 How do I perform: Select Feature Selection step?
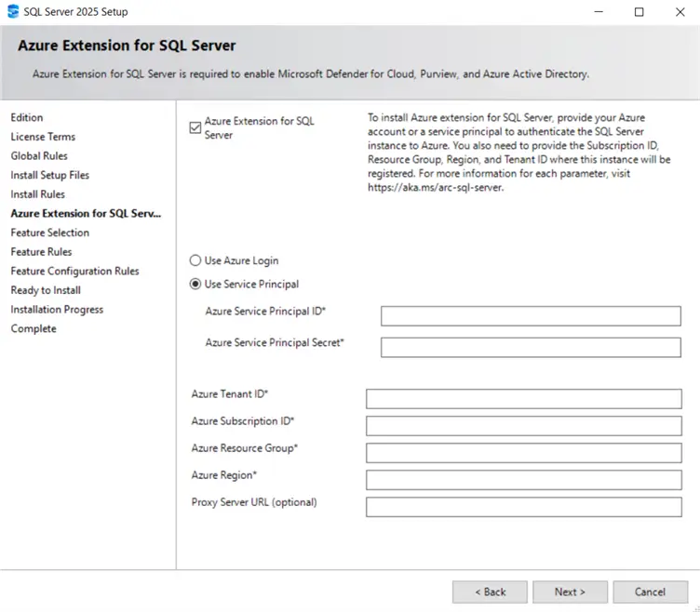coord(50,233)
